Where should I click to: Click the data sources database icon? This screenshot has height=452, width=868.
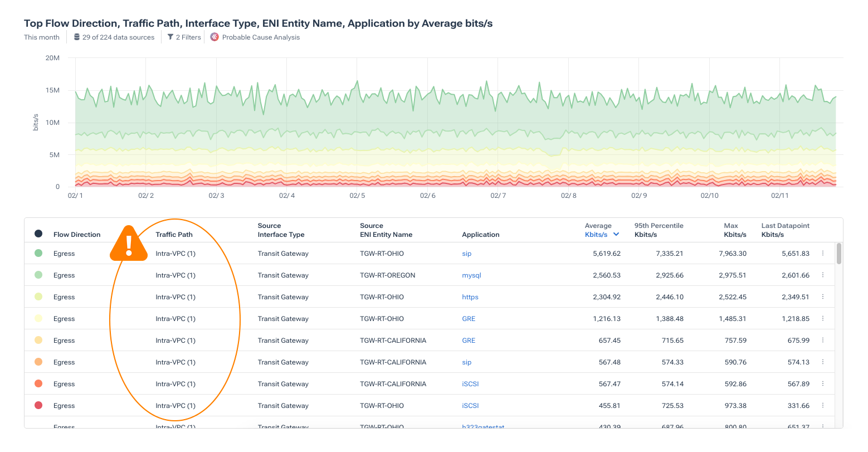coord(77,37)
